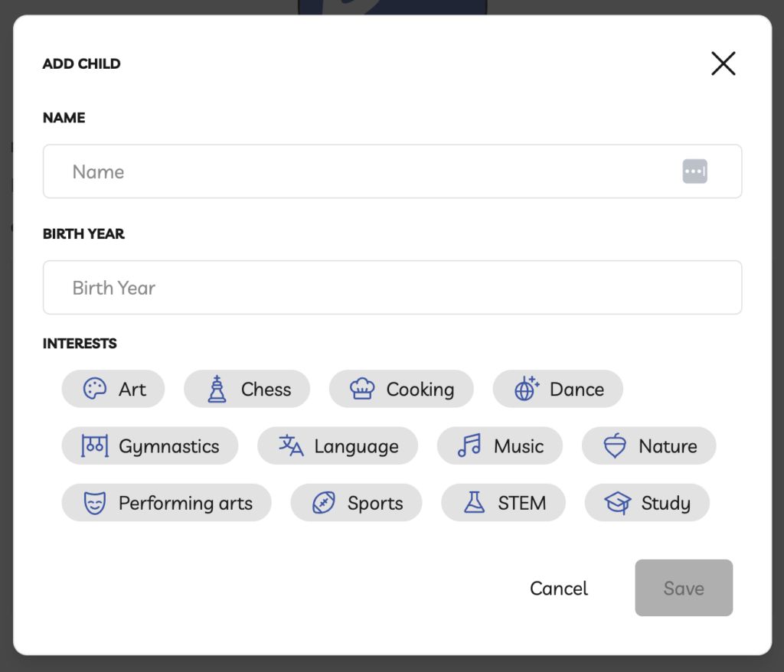
Task: Close the Add Child dialog
Action: pyautogui.click(x=723, y=64)
